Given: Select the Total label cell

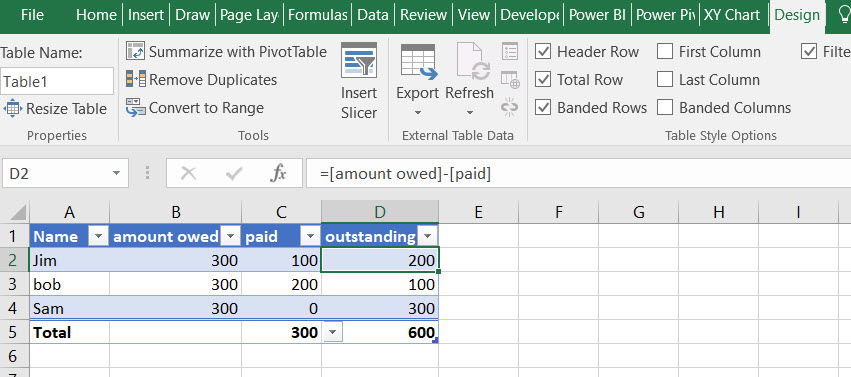Looking at the screenshot, I should (x=69, y=332).
